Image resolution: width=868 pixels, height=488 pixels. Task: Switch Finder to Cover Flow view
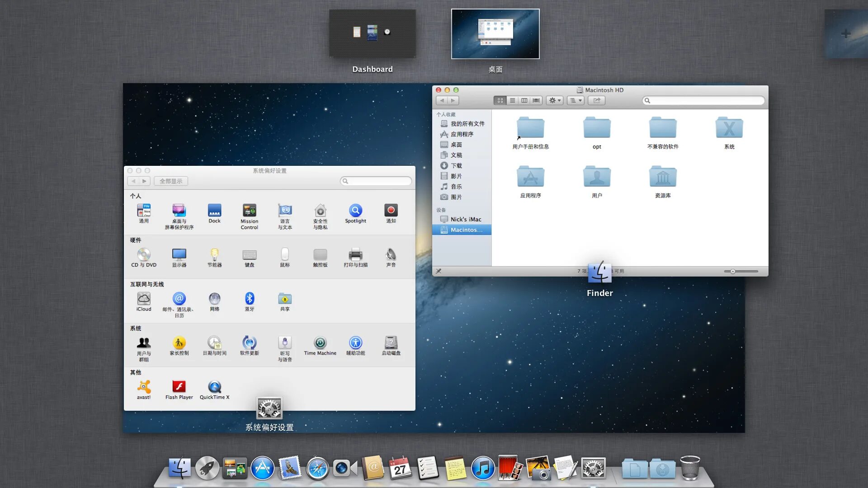[536, 101]
